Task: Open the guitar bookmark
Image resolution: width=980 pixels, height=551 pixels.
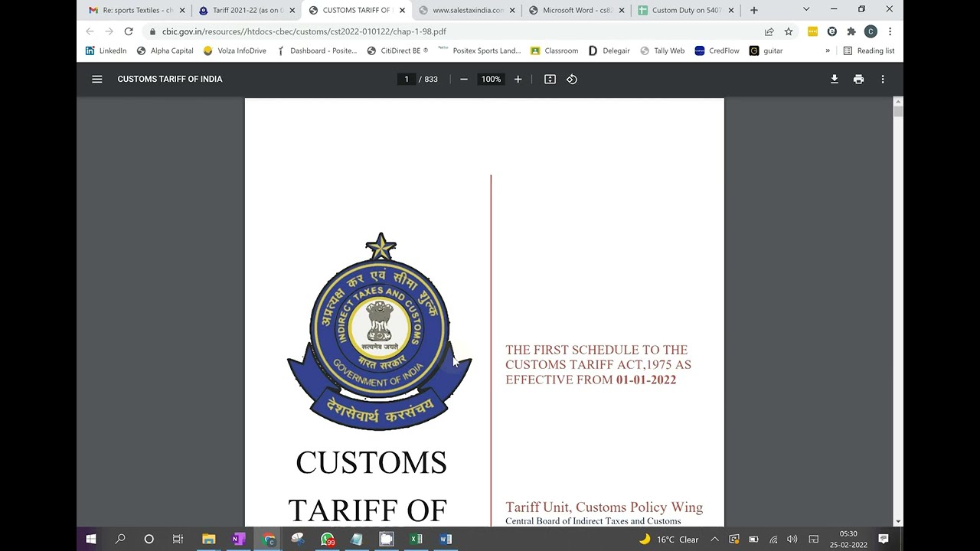Action: [x=766, y=51]
